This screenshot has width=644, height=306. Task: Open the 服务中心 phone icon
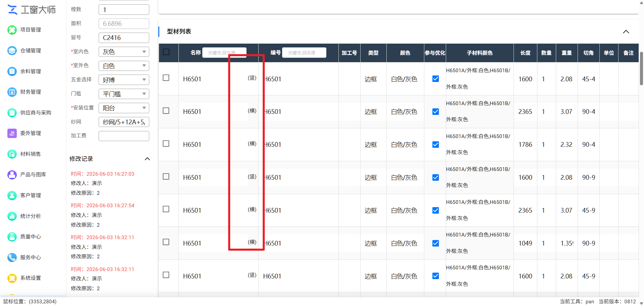coord(12,258)
